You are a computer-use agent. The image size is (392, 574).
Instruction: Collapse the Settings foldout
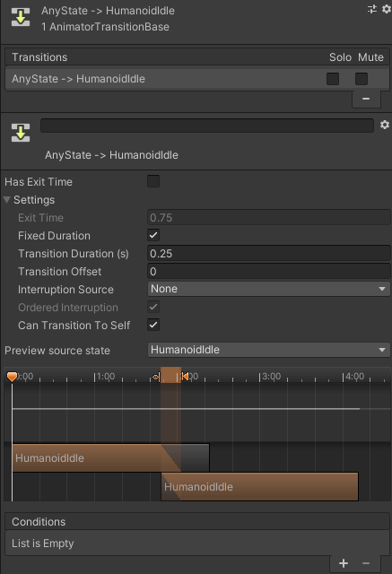(7, 200)
